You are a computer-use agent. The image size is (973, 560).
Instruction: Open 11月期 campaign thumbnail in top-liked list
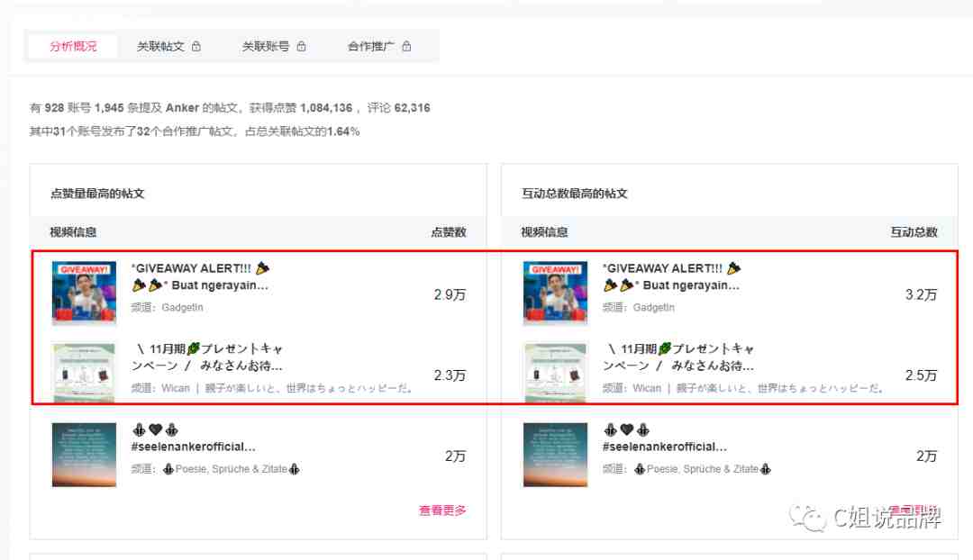(x=84, y=373)
